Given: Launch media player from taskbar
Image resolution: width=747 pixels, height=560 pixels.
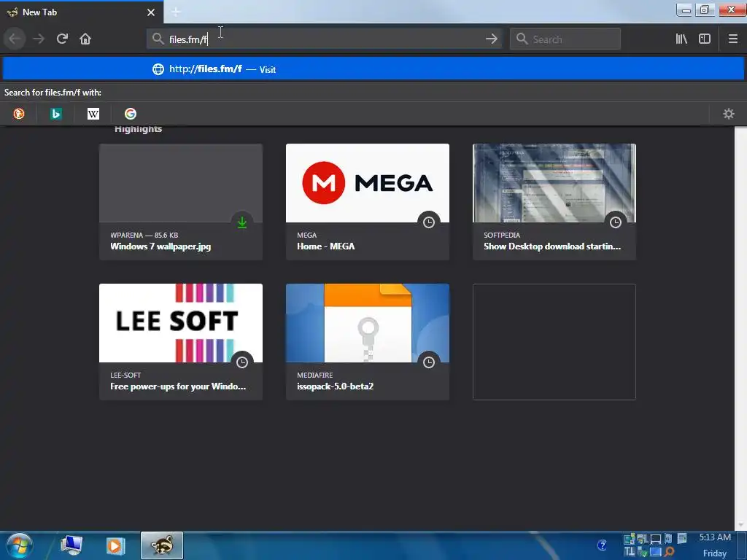Looking at the screenshot, I should [115, 545].
